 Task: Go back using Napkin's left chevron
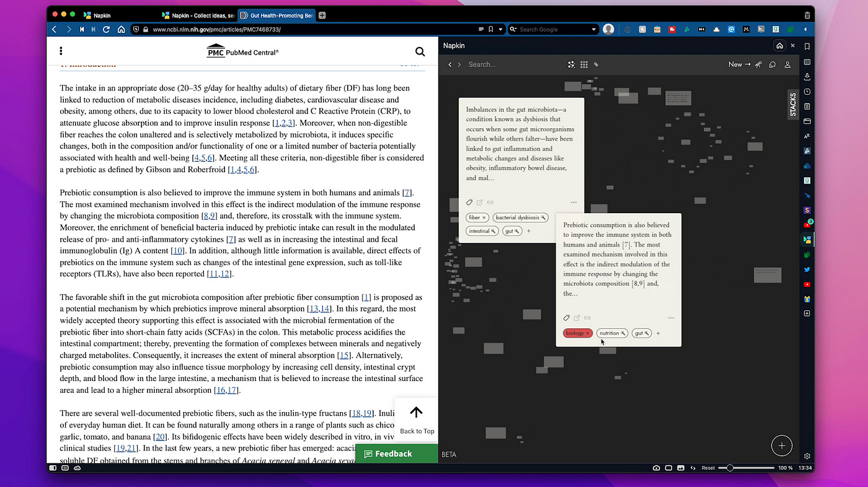click(450, 64)
